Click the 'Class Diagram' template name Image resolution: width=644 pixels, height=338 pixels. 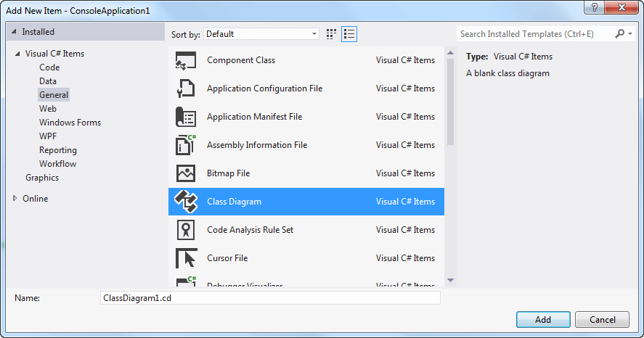[234, 202]
